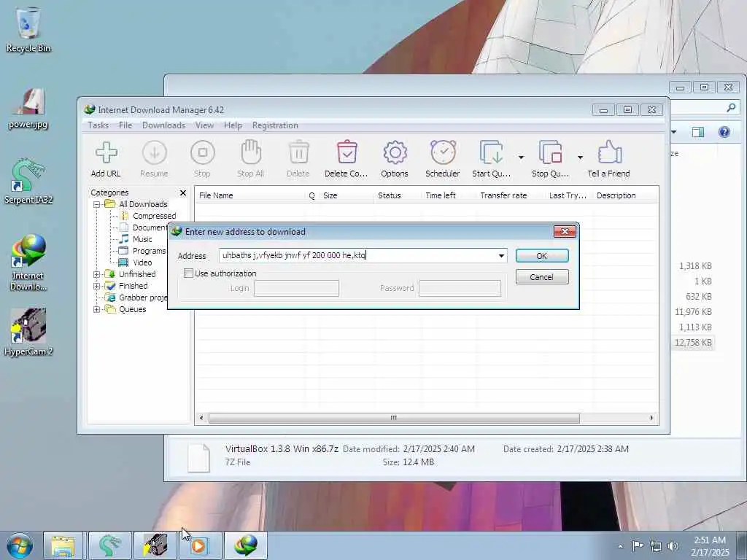Expand the Finished category node
This screenshot has width=747, height=560.
click(x=97, y=286)
